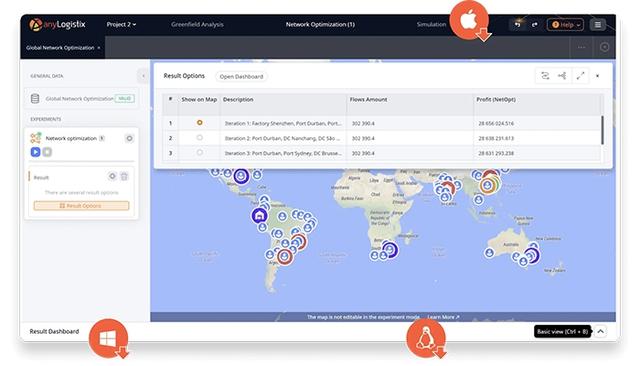Click profit value 28 656 024.516
This screenshot has width=640, height=366.
coord(496,123)
